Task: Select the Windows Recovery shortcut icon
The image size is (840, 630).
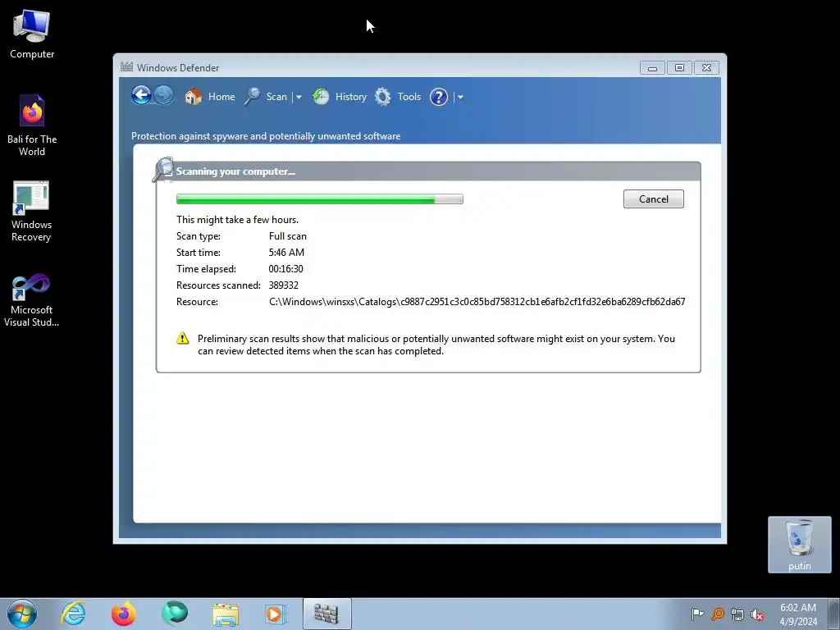Action: [x=31, y=211]
